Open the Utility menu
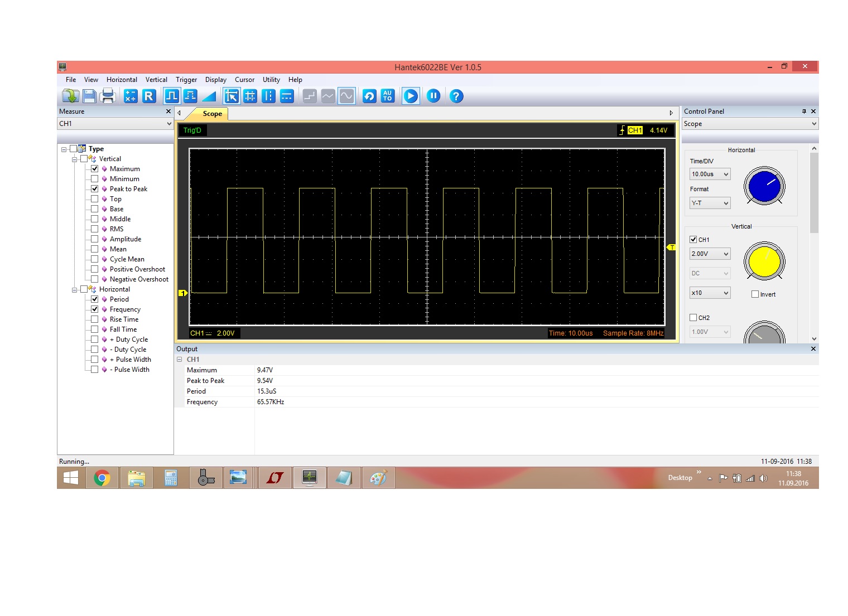848x616 pixels. pyautogui.click(x=271, y=80)
